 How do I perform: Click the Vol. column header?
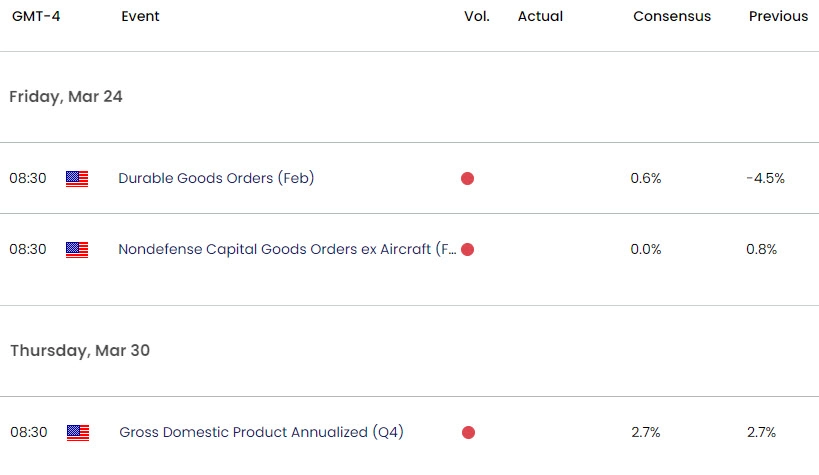click(x=477, y=16)
